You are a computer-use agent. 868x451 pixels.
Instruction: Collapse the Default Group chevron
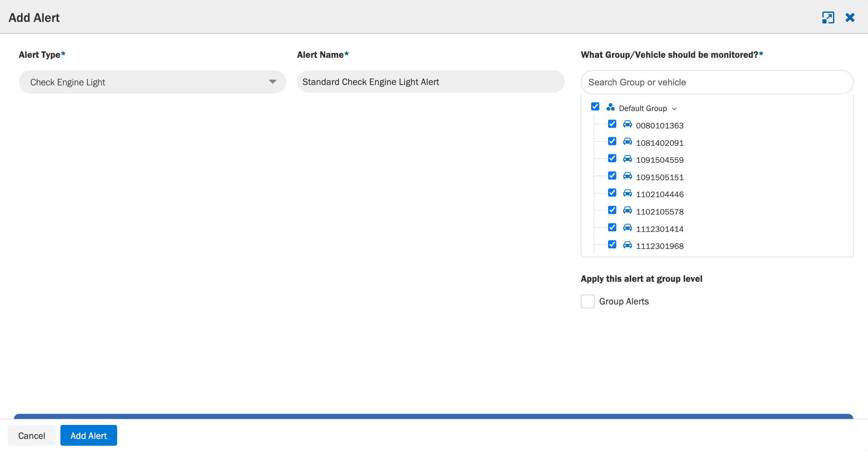pos(674,109)
